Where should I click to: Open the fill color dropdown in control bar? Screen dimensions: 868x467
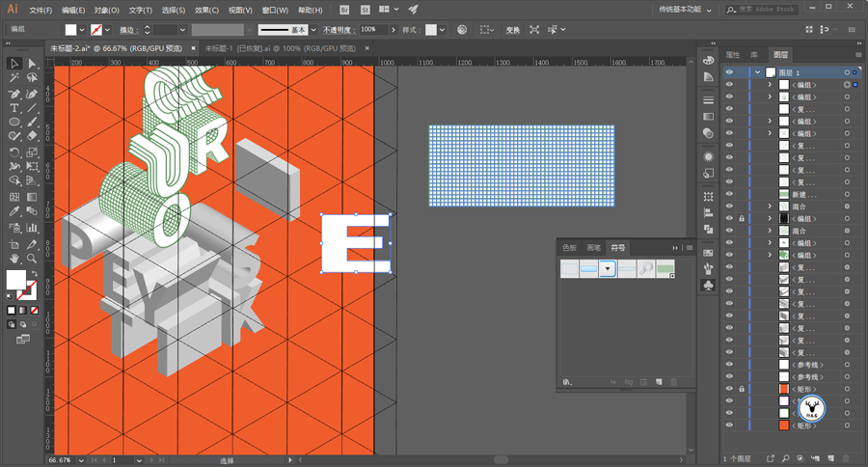82,30
